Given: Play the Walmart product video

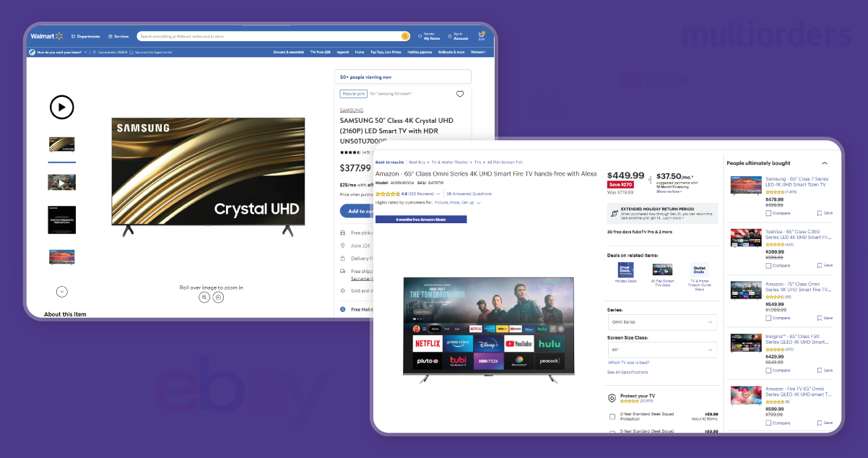Looking at the screenshot, I should [62, 107].
